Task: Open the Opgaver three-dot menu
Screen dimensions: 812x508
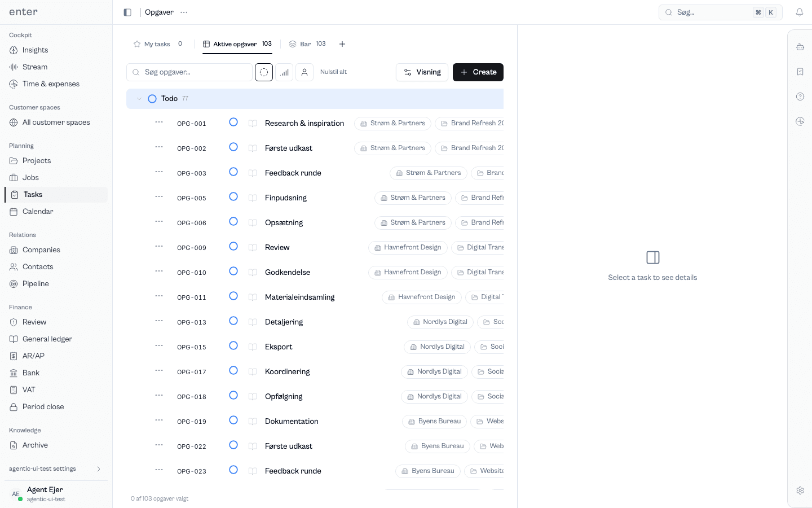Action: tap(184, 12)
